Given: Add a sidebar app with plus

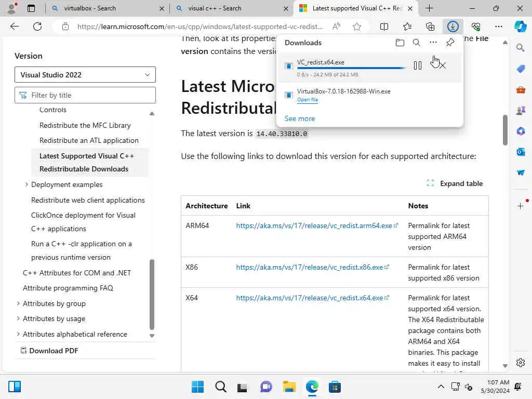Looking at the screenshot, I should (520, 206).
